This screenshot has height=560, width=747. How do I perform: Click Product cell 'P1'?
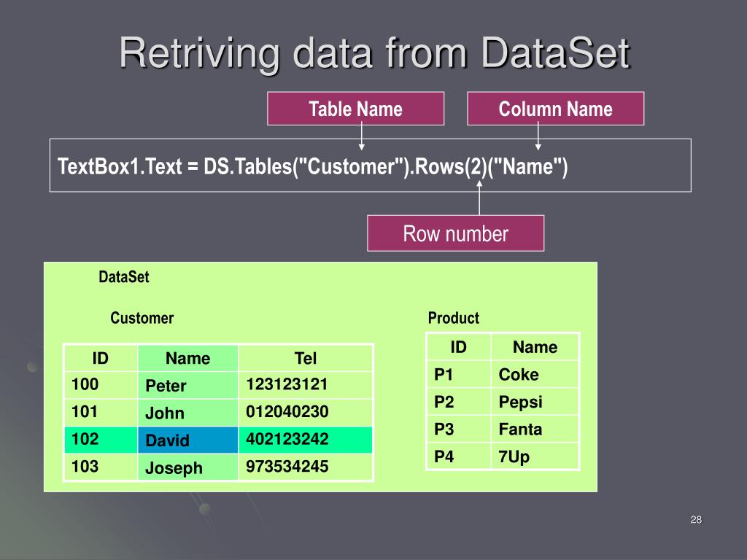[460, 374]
